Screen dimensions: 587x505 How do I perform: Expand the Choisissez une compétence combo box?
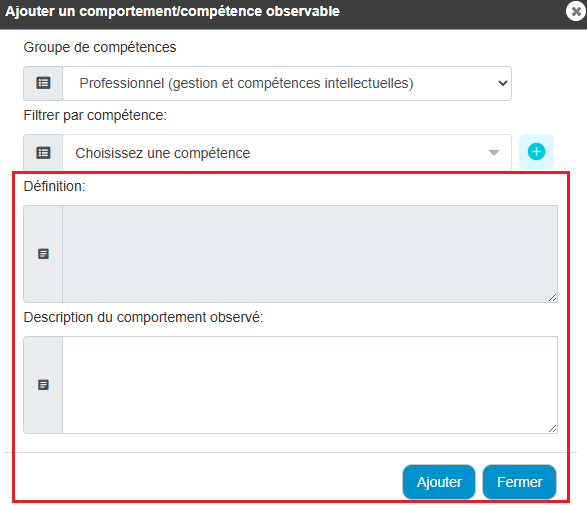coord(287,153)
